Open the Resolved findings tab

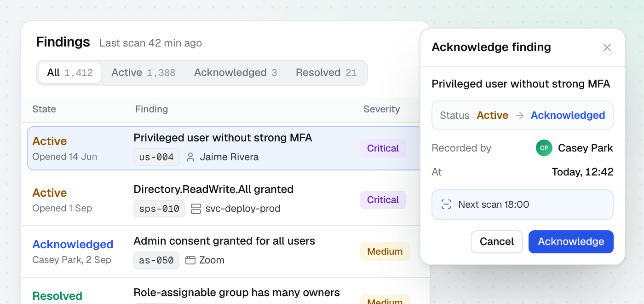point(326,73)
